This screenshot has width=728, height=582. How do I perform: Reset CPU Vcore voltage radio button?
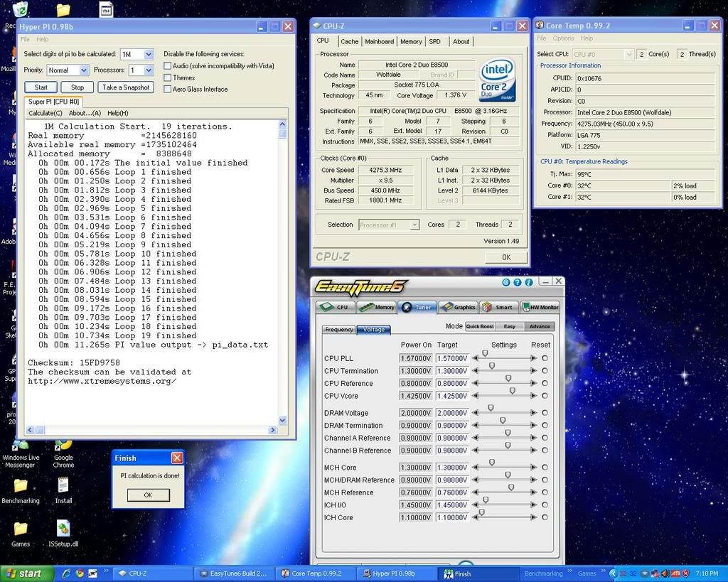[x=545, y=396]
